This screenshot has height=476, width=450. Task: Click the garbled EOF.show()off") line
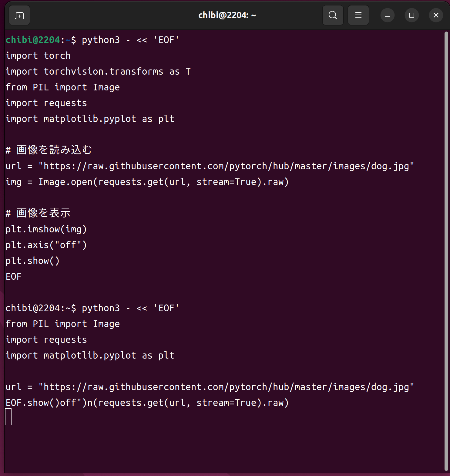(x=147, y=403)
